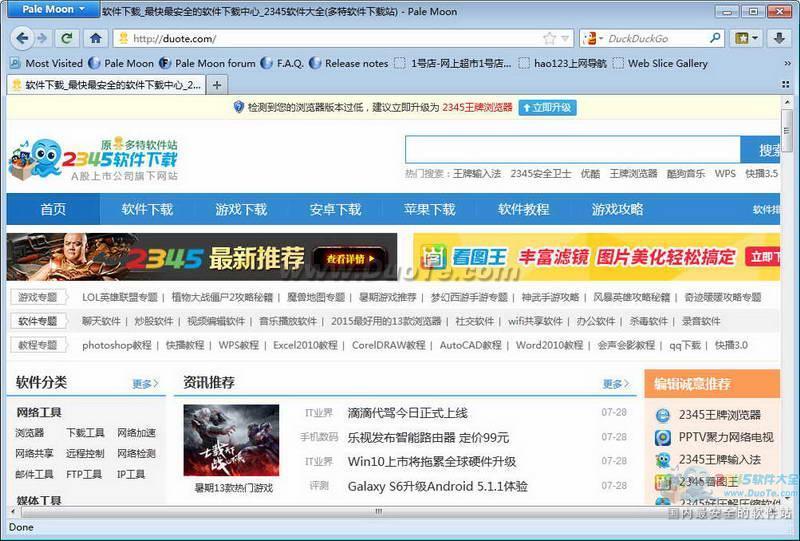This screenshot has height=541, width=800.
Task: Open the Release notes bookmark
Action: tap(349, 63)
